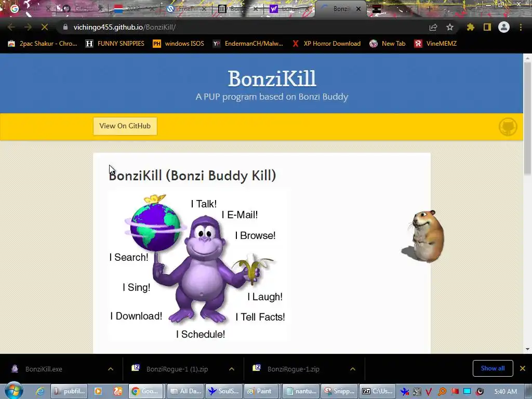Open the New Tab bookmark
532x399 pixels.
point(388,44)
